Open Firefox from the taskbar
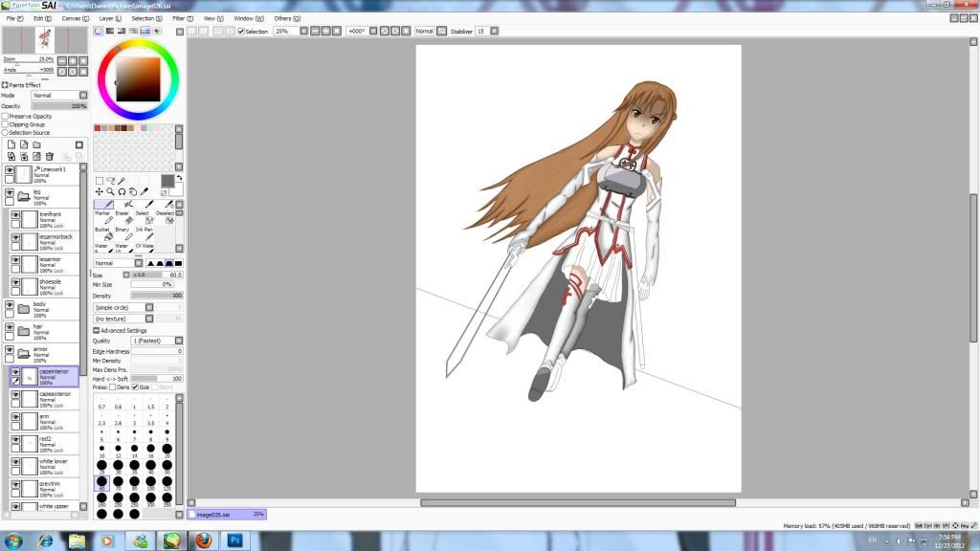Image resolution: width=980 pixels, height=551 pixels. tap(203, 540)
